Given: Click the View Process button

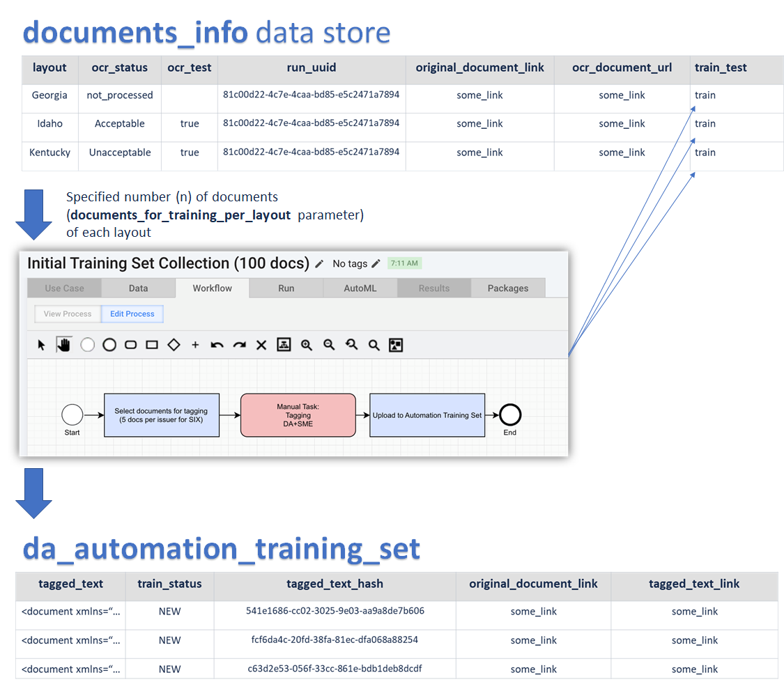Looking at the screenshot, I should coord(68,313).
